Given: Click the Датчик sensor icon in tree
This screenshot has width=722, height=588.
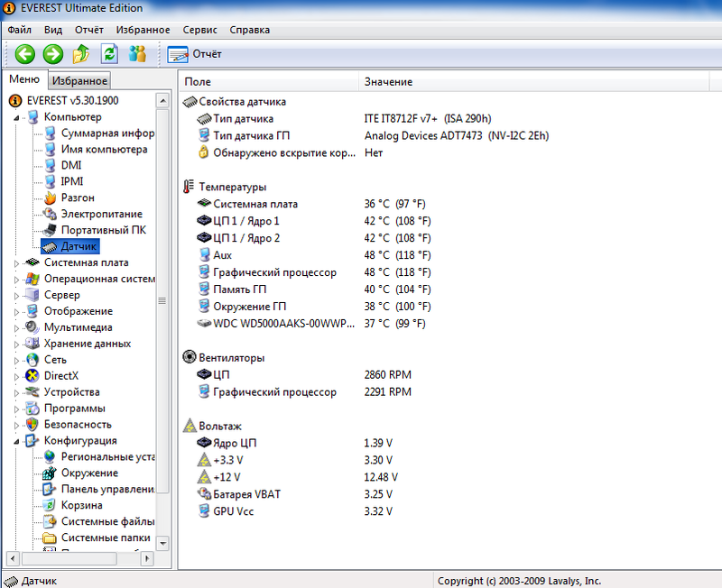Looking at the screenshot, I should 50,246.
